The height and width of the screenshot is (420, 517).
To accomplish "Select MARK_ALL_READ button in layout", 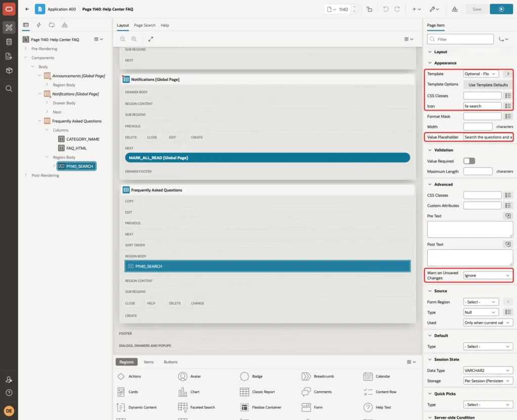I will [268, 158].
